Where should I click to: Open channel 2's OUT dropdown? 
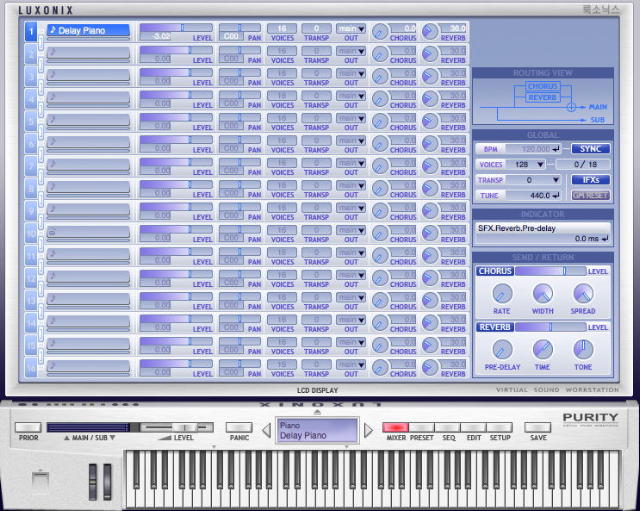(x=351, y=51)
